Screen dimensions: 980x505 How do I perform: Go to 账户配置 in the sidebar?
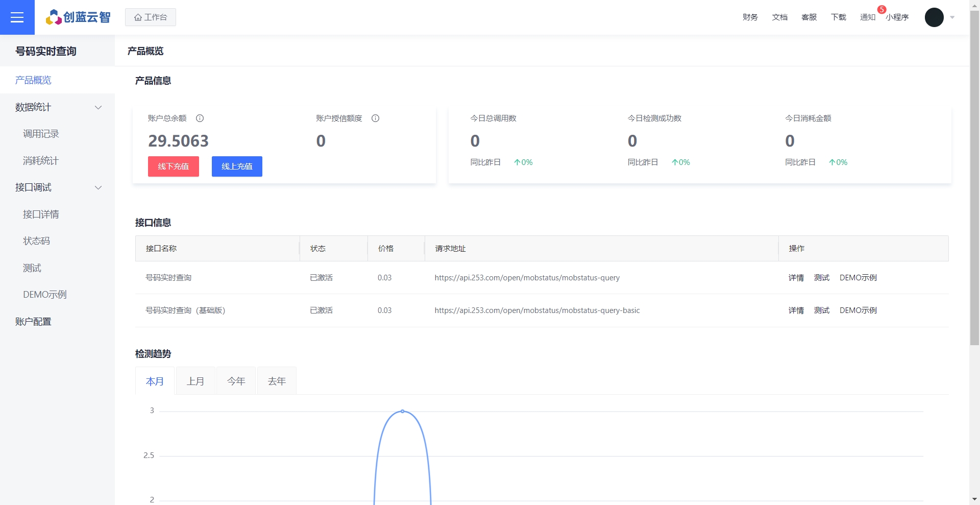tap(33, 322)
